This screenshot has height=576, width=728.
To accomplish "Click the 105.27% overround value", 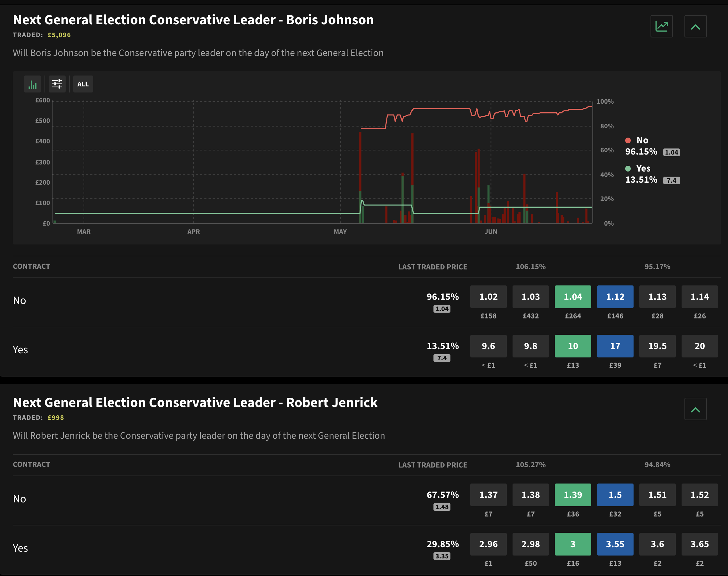I will [x=531, y=465].
